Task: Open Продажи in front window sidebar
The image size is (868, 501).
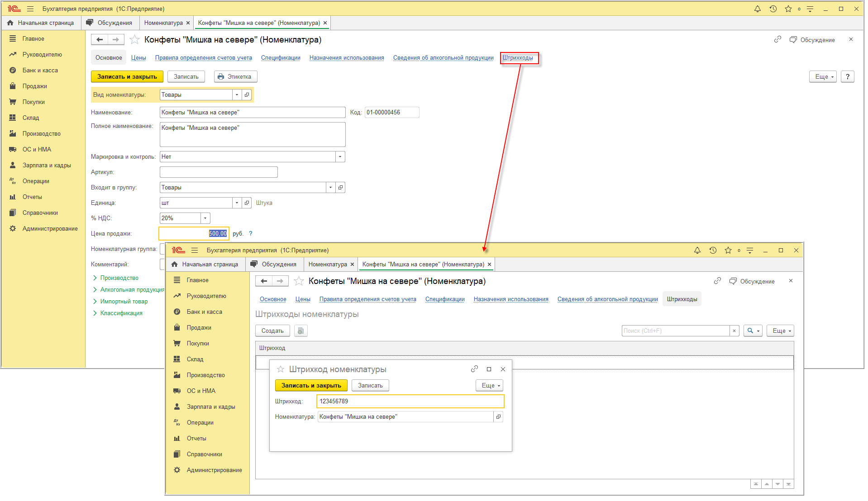Action: click(x=199, y=327)
